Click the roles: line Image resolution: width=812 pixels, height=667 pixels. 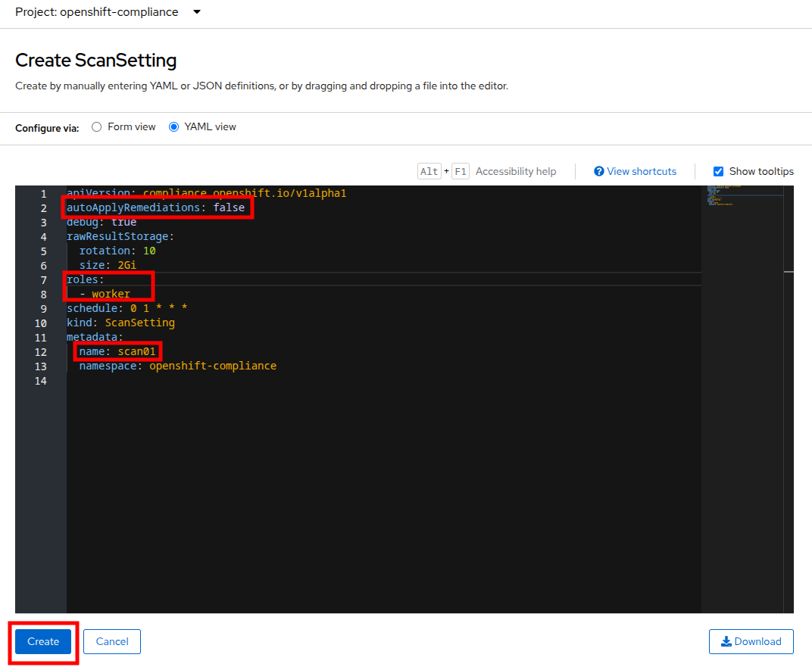(x=86, y=279)
